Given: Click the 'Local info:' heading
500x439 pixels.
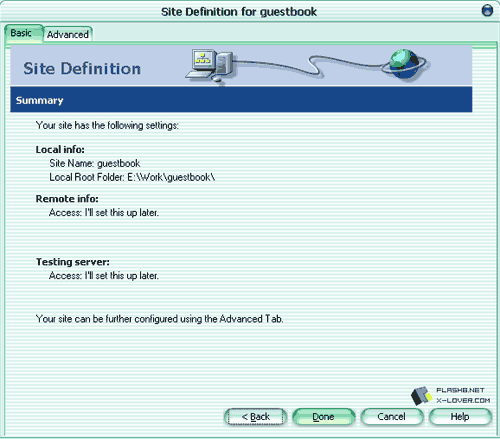Looking at the screenshot, I should point(60,150).
